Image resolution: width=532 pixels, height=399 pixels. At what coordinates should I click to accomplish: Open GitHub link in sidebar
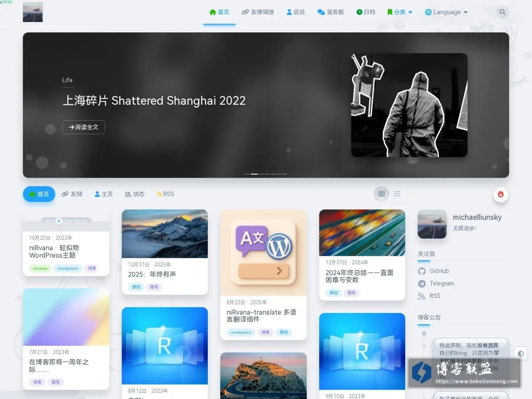(434, 271)
